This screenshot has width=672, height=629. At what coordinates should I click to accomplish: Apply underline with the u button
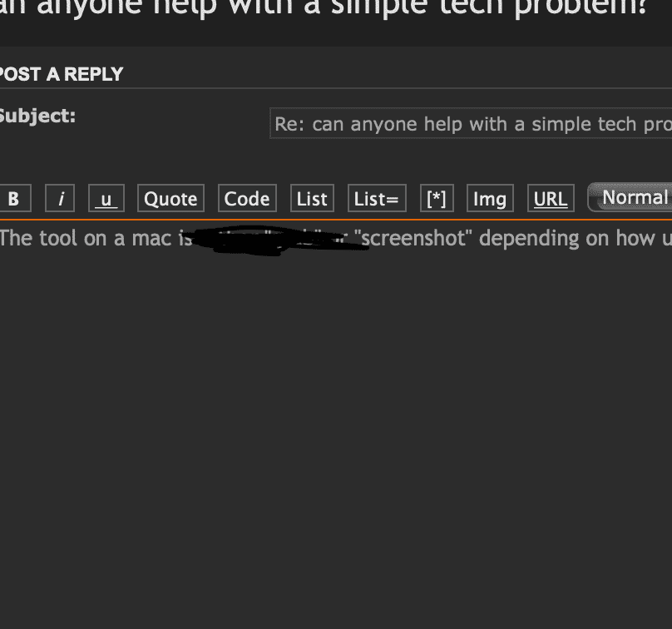(x=106, y=198)
